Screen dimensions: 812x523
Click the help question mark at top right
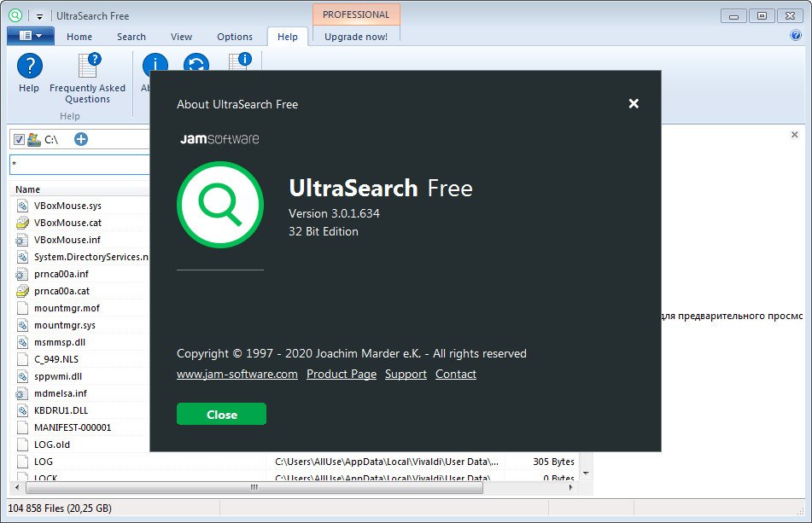click(x=796, y=35)
